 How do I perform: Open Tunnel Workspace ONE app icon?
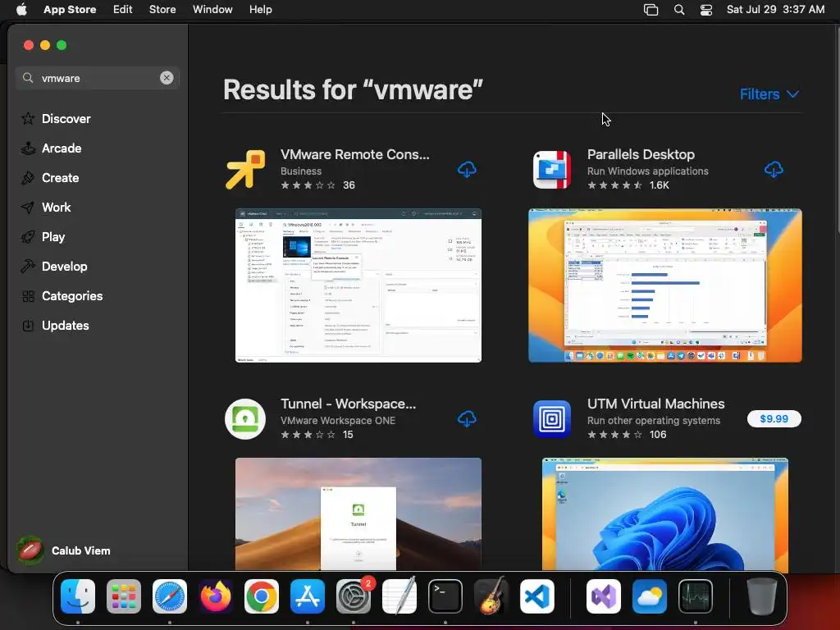point(245,419)
